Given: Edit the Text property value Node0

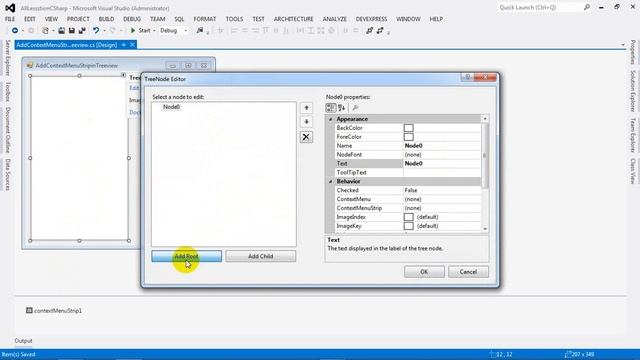Looking at the screenshot, I should click(x=442, y=164).
